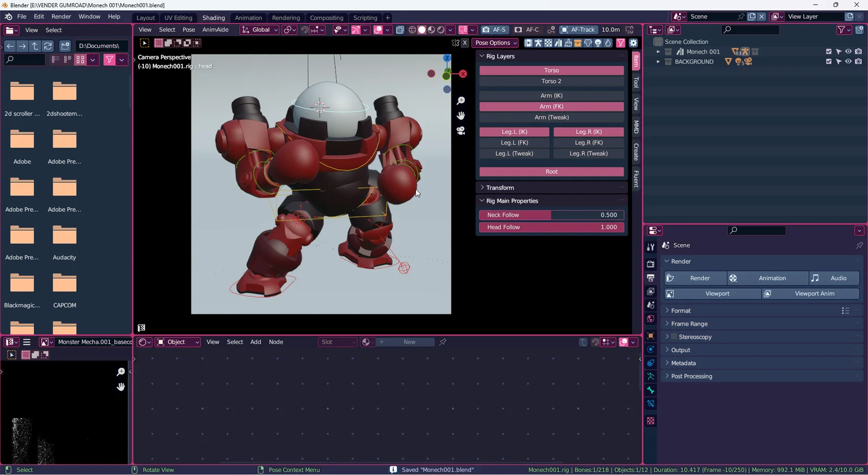Create a new folder in file browser
Image resolution: width=868 pixels, height=475 pixels.
(65, 46)
